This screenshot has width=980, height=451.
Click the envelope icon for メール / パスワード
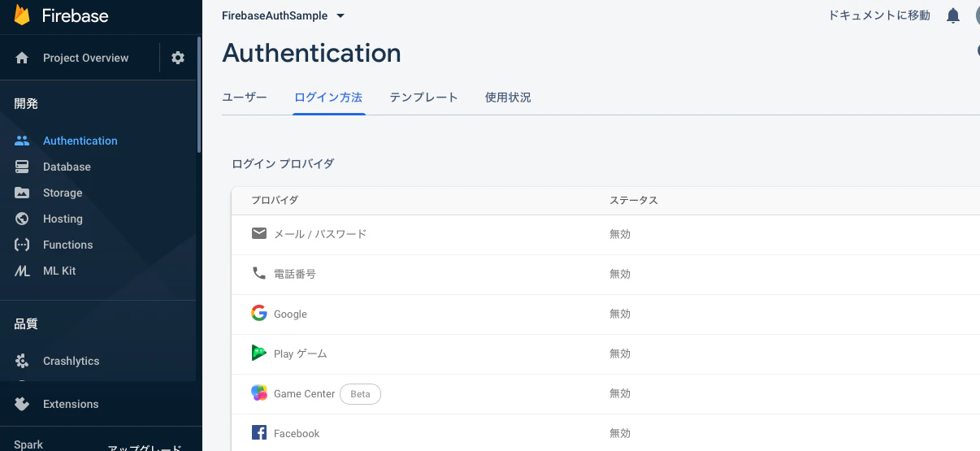click(259, 233)
